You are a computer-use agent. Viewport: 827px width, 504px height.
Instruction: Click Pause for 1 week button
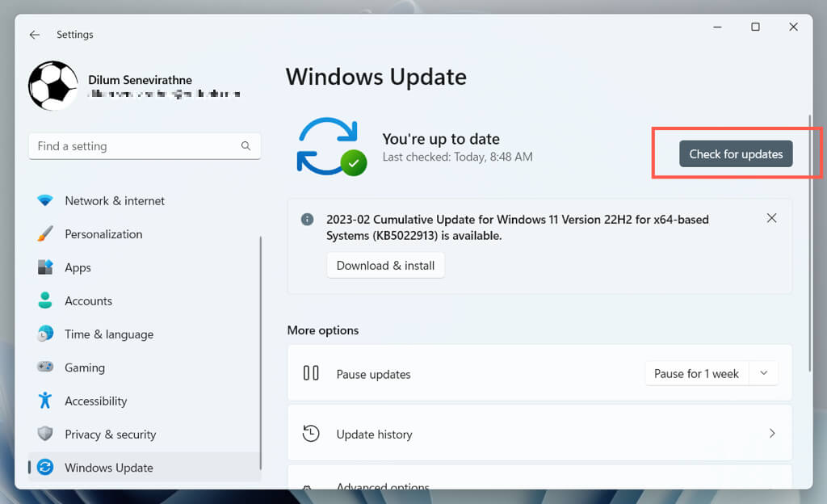click(x=696, y=374)
